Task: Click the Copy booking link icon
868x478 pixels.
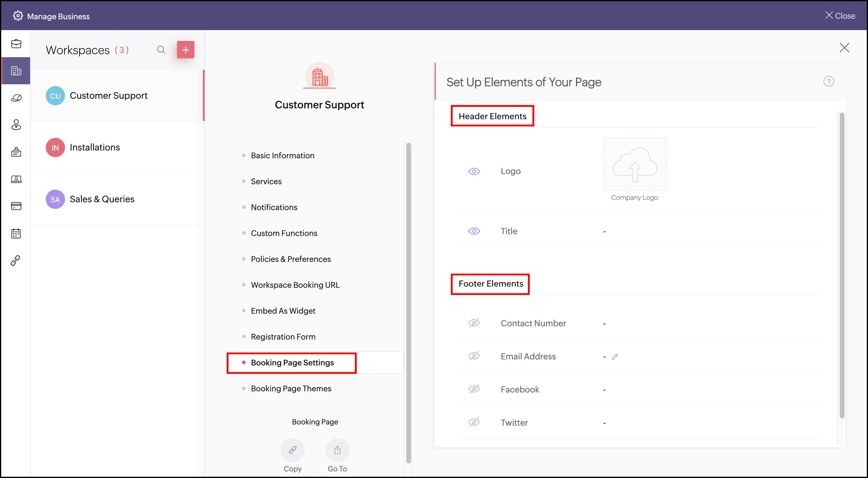Action: click(x=292, y=450)
